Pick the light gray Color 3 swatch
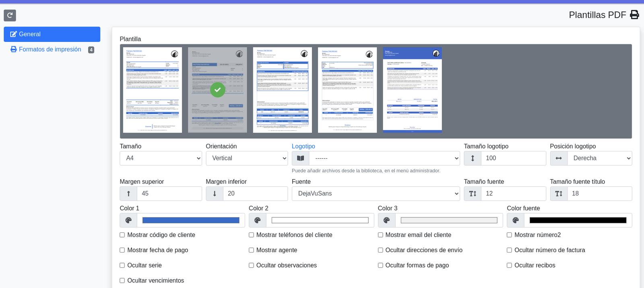 coord(449,220)
